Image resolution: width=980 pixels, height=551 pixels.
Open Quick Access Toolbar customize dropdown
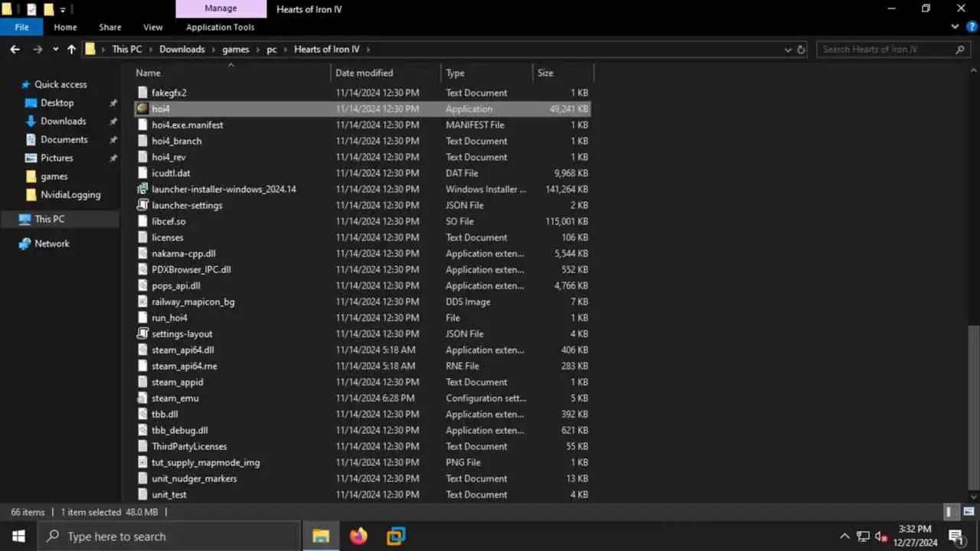pos(63,10)
